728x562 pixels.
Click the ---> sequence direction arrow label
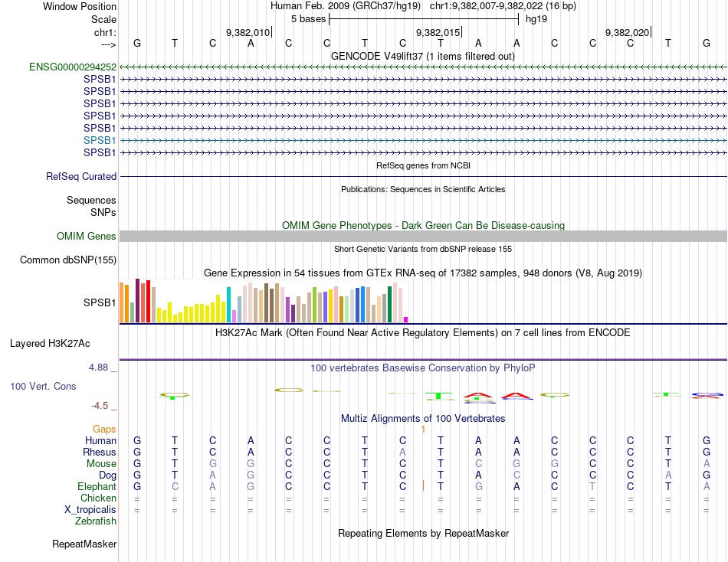(x=109, y=44)
